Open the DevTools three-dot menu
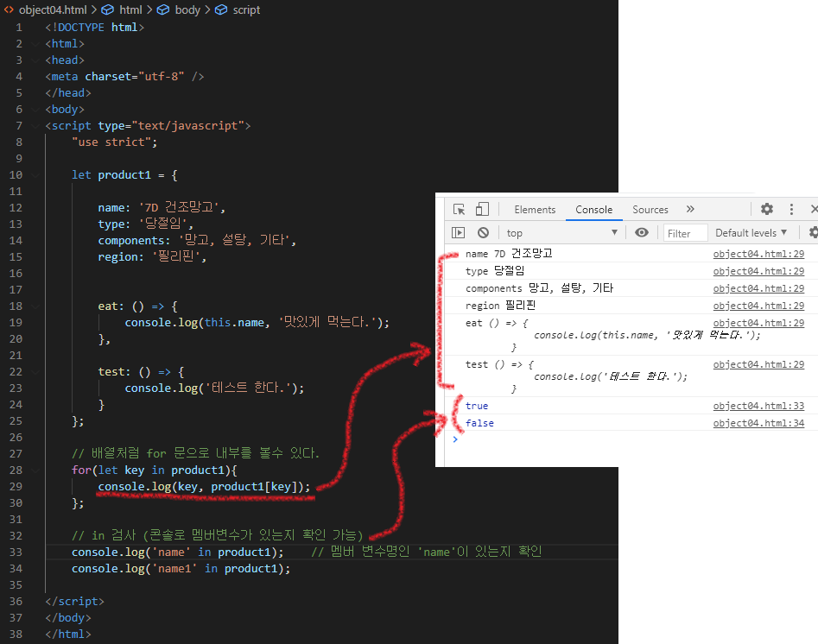The height and width of the screenshot is (644, 818). pos(791,209)
